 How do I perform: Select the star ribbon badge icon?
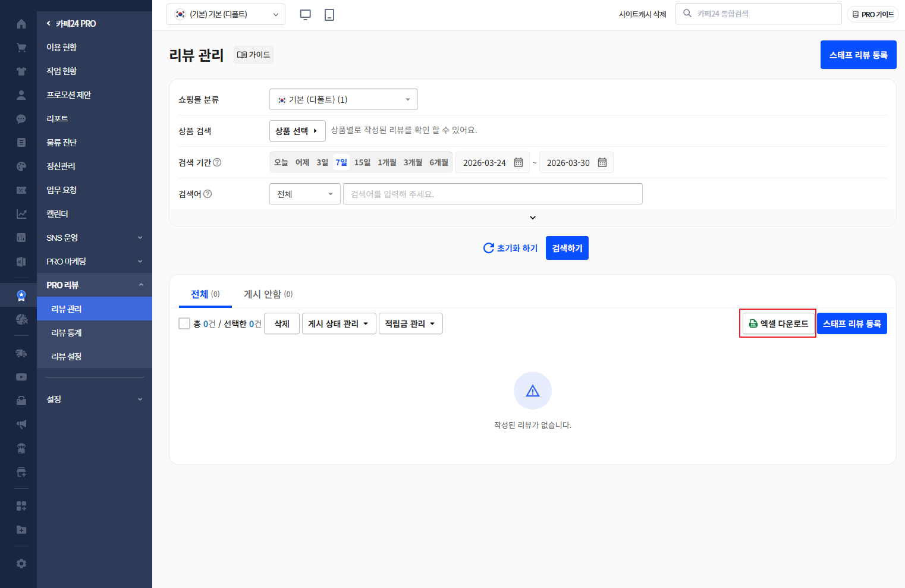click(x=21, y=295)
